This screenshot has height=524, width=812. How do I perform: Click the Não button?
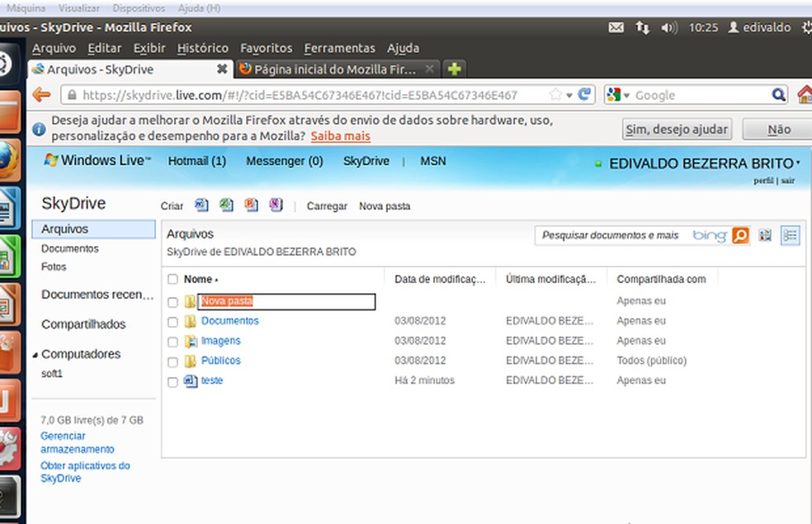(778, 130)
